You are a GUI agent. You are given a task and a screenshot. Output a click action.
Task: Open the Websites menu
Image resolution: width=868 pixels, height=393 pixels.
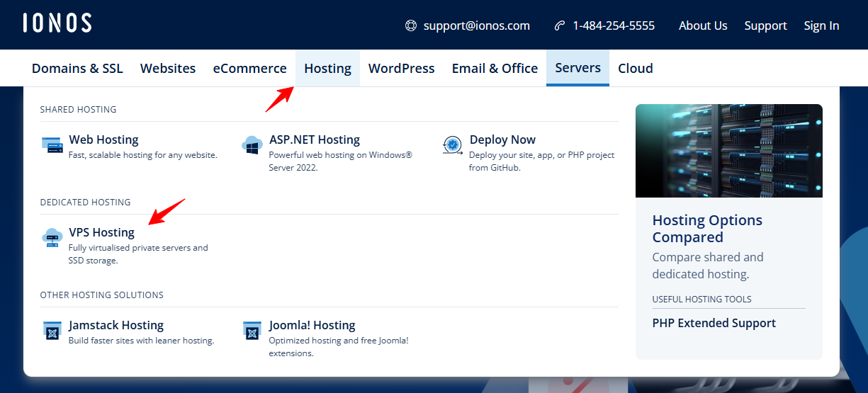click(168, 68)
